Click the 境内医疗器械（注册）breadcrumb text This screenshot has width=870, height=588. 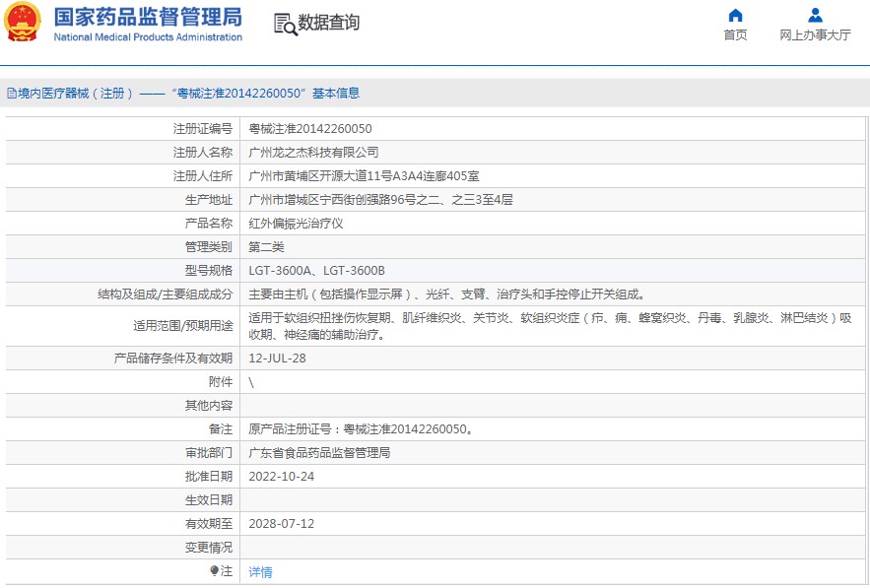click(76, 94)
